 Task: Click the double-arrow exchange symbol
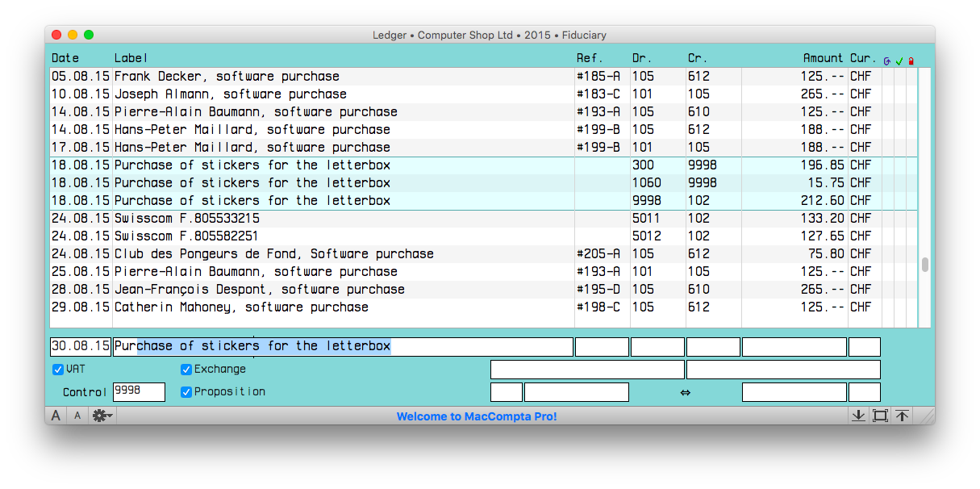coord(686,393)
